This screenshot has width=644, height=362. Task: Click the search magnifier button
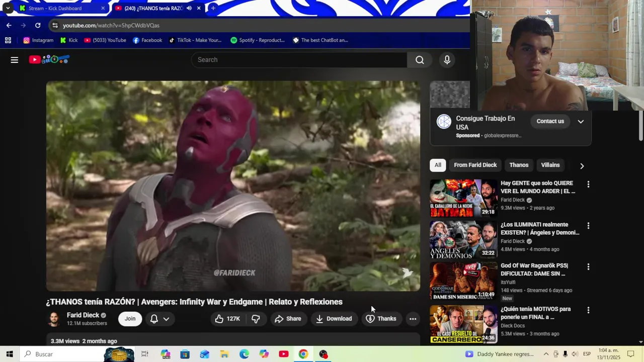click(x=420, y=60)
